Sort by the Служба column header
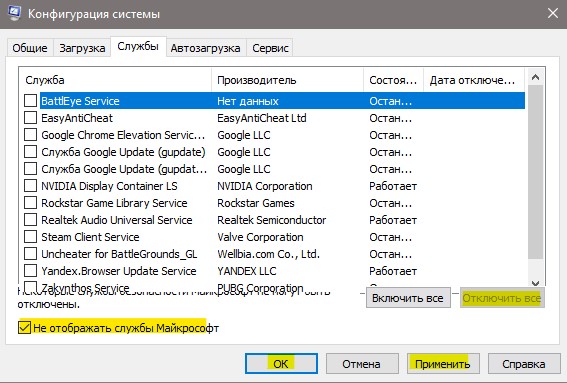This screenshot has height=383, width=567. click(x=115, y=80)
